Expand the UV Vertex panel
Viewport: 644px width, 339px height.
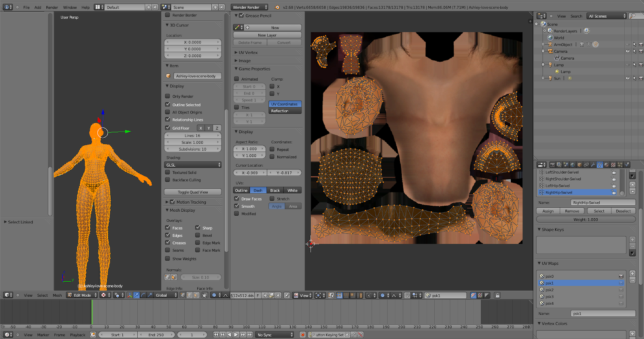pos(248,53)
